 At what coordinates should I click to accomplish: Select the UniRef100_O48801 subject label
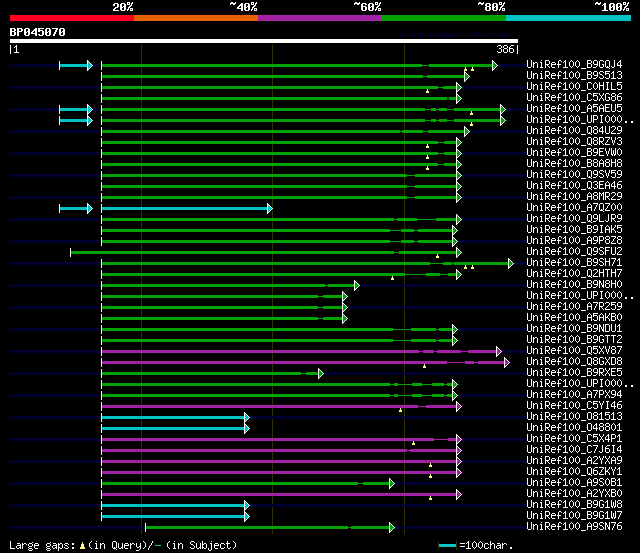coord(574,428)
